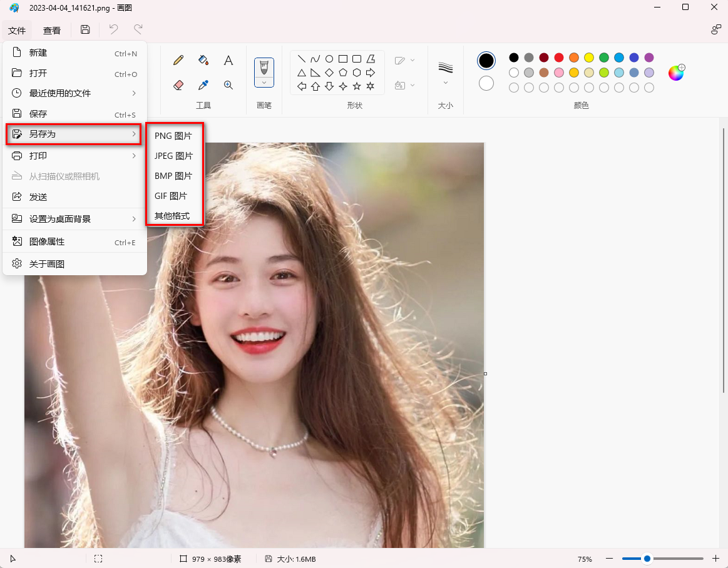Select the Fill bucket tool
The height and width of the screenshot is (568, 728).
pos(203,60)
